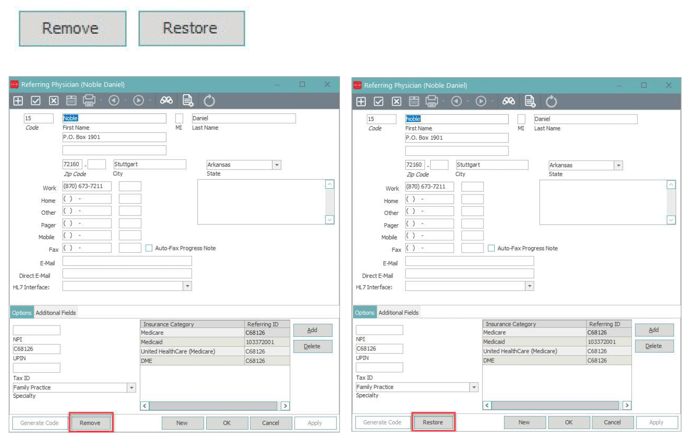Click the NPI input field in right window
688x440 pixels.
(379, 330)
